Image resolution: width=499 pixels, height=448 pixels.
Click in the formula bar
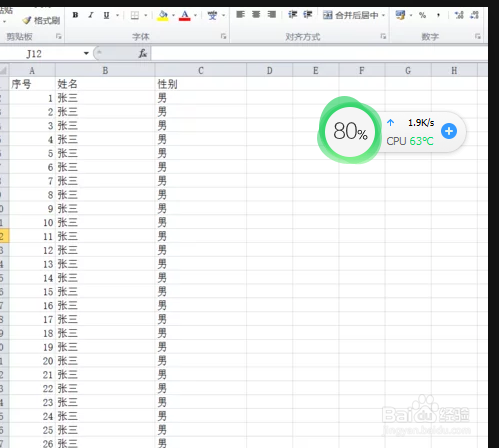point(319,53)
